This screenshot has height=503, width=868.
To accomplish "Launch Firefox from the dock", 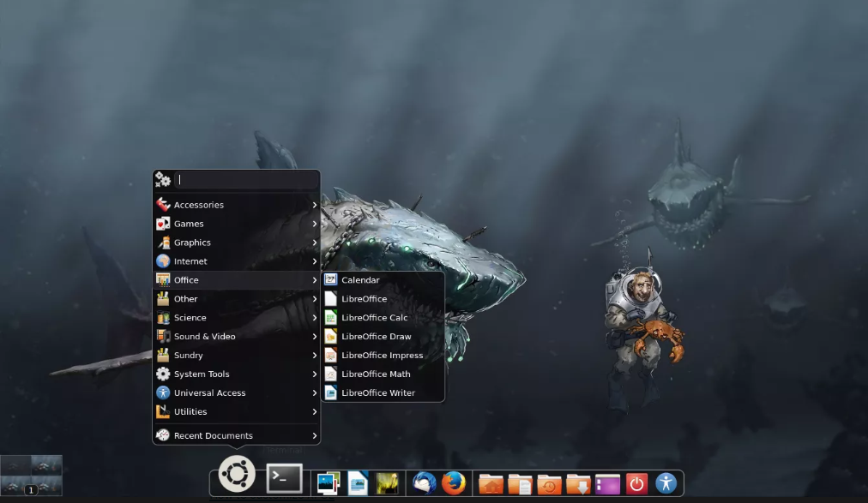I will tap(454, 483).
